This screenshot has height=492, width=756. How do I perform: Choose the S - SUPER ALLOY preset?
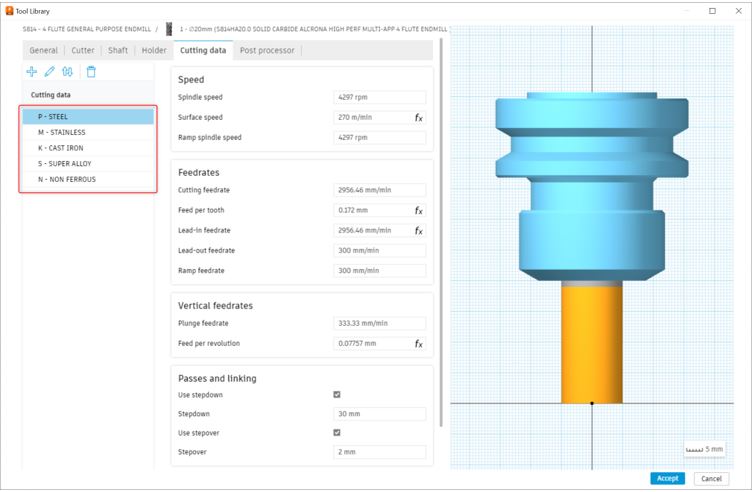point(88,164)
